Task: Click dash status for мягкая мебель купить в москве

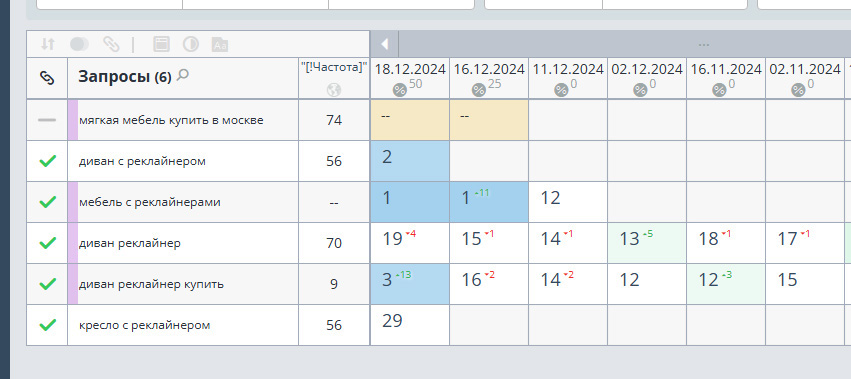Action: (47, 120)
